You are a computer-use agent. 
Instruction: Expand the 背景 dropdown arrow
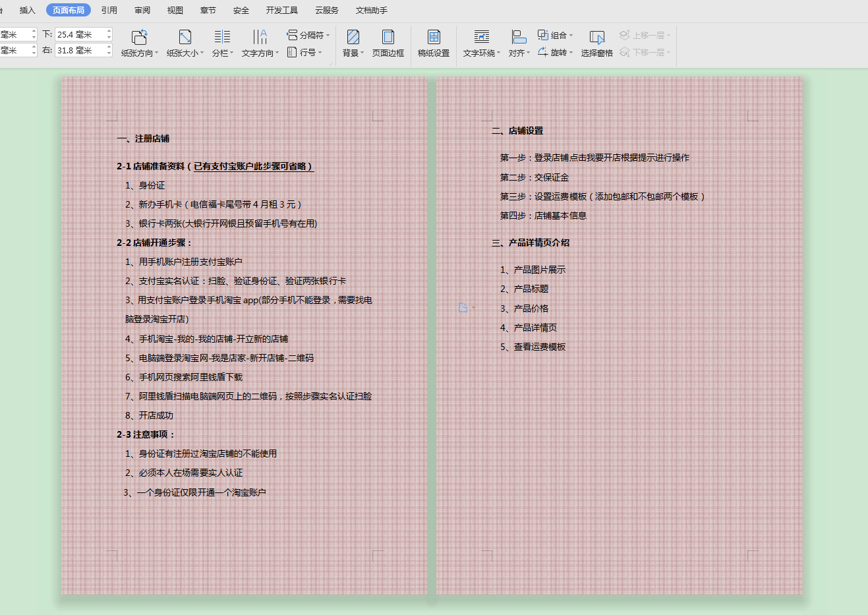click(362, 53)
